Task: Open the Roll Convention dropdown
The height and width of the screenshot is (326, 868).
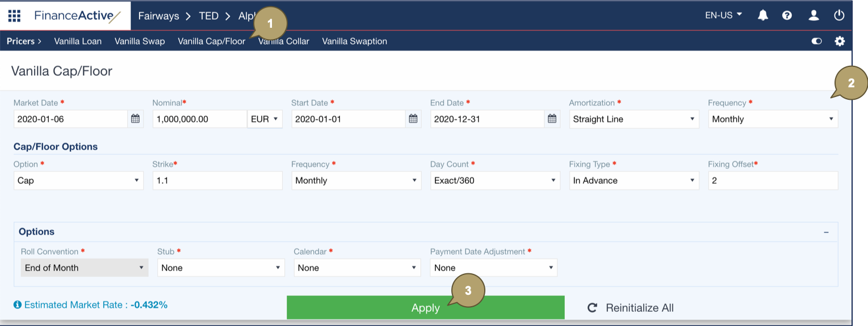Action: point(84,268)
